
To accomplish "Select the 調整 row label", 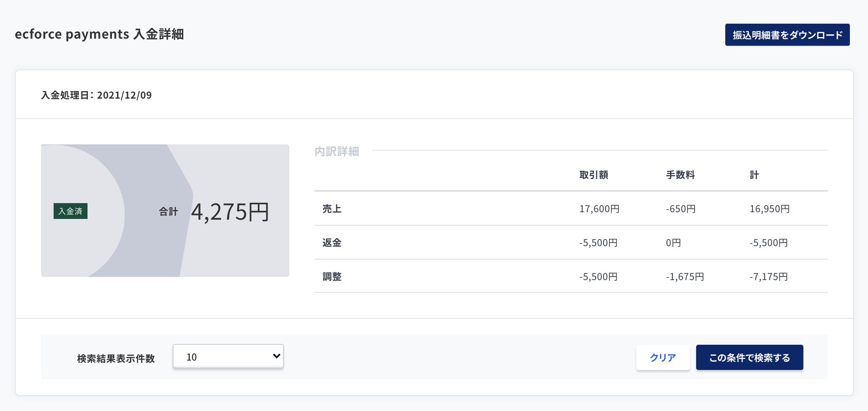I will 332,276.
